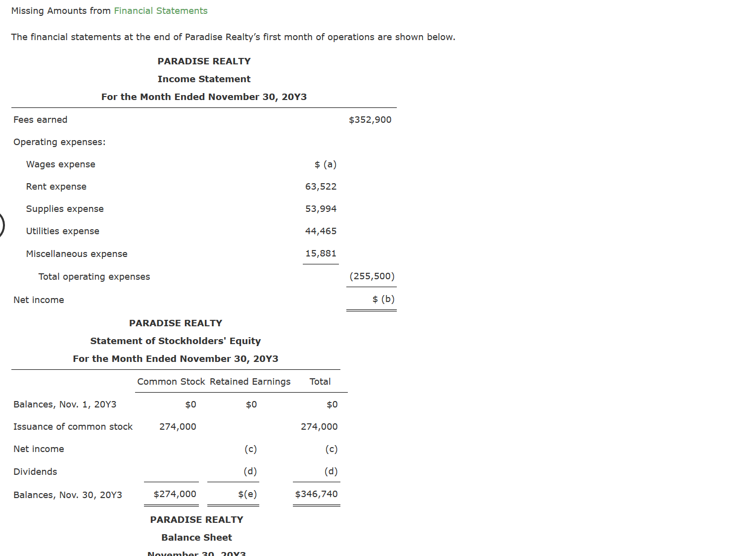Select the Rent expense value 63,522
This screenshot has height=556, width=756.
tap(321, 186)
